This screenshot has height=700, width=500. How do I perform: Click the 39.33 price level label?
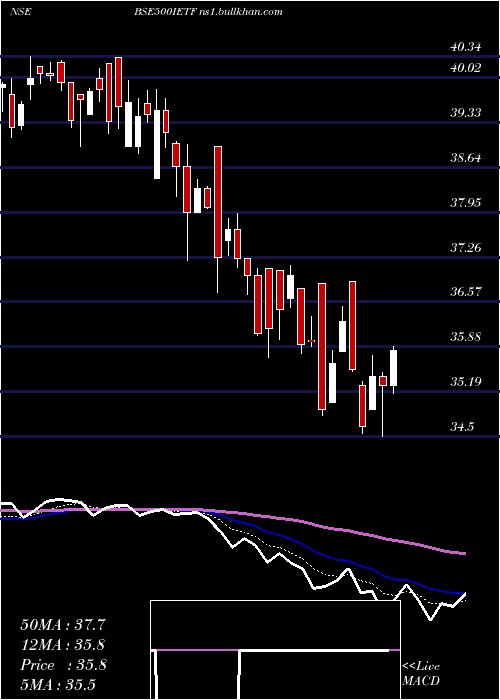[466, 112]
